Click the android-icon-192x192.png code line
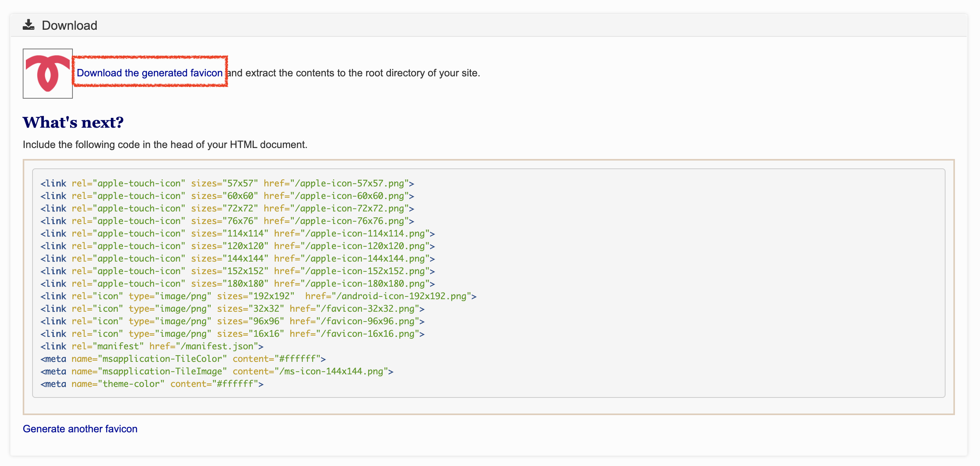The image size is (980, 466). coord(259,296)
